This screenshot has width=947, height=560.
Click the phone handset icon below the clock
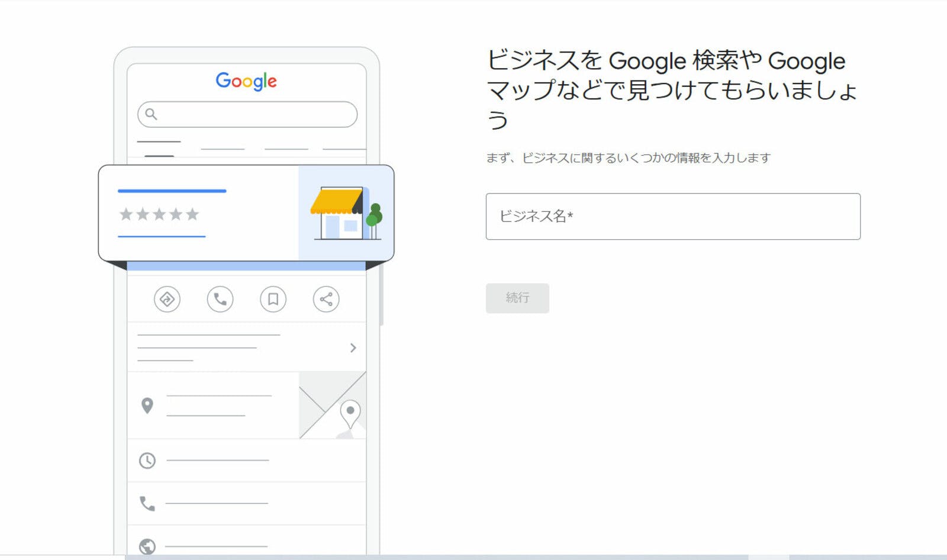coord(147,503)
